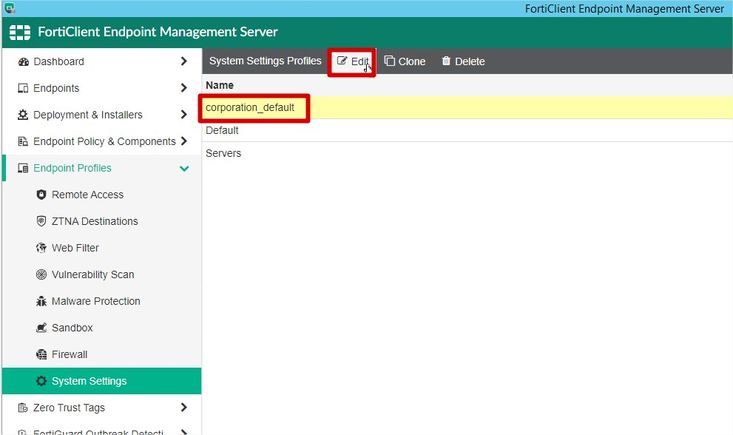Viewport: 733px width, 435px height.
Task: Select the Default profile row
Action: (x=467, y=130)
